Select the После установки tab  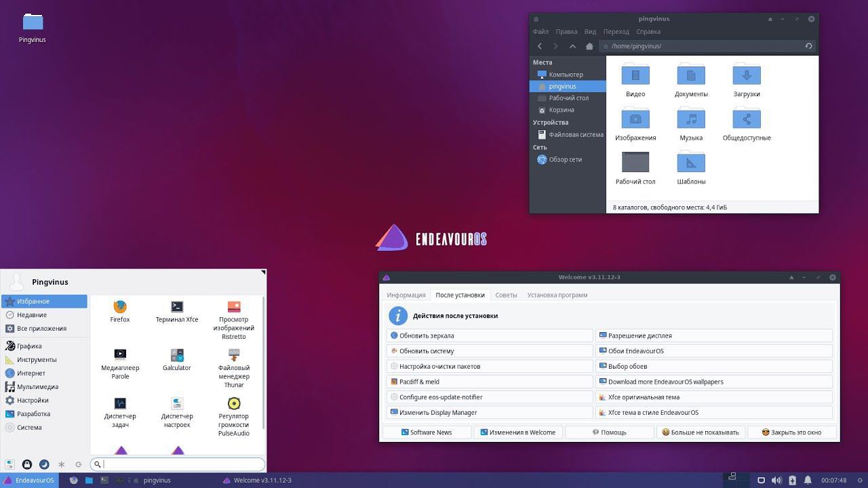[x=460, y=296]
